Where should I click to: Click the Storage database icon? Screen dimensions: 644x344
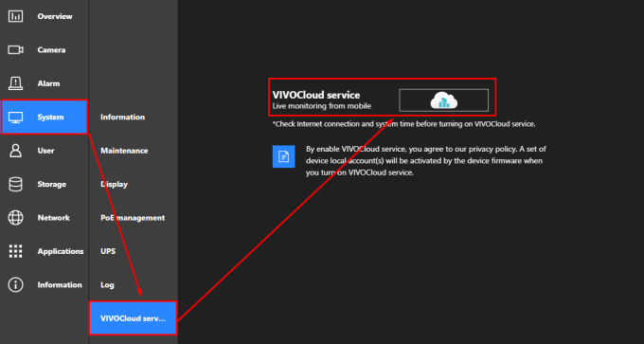click(x=15, y=184)
